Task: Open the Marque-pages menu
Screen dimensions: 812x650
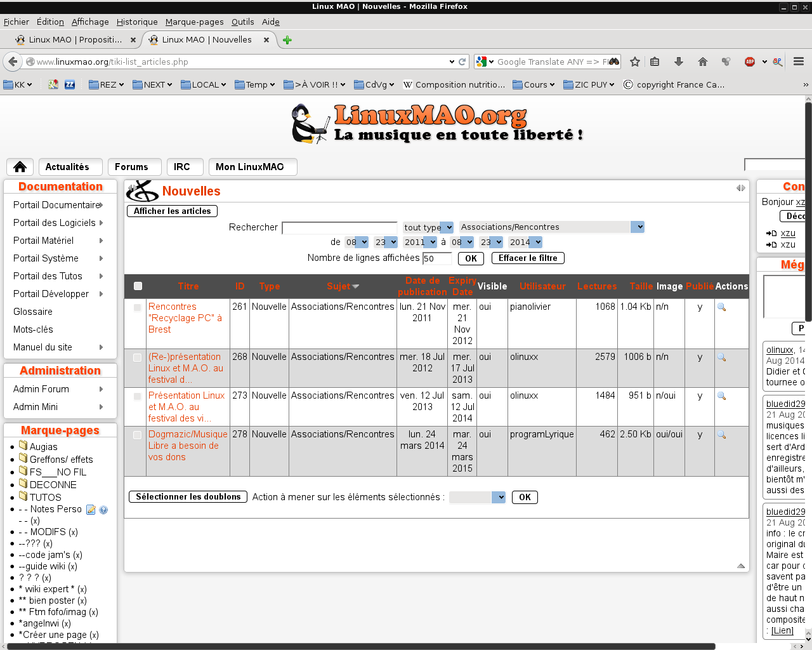Action: (195, 22)
